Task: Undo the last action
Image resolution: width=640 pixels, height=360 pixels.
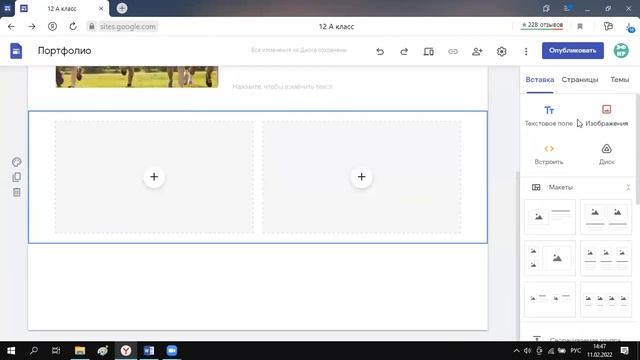Action: [x=380, y=51]
